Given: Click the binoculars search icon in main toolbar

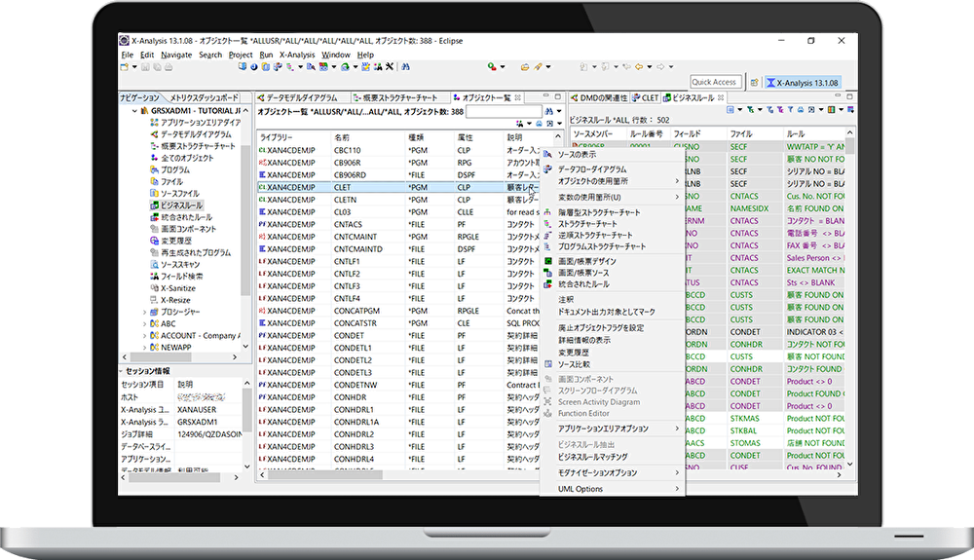Looking at the screenshot, I should (405, 66).
